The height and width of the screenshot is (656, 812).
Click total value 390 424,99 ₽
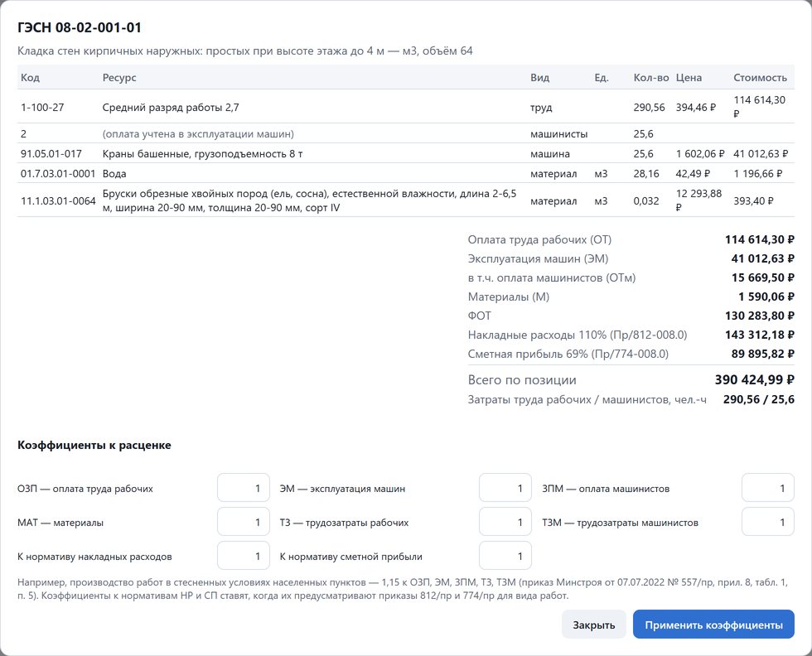coord(755,379)
